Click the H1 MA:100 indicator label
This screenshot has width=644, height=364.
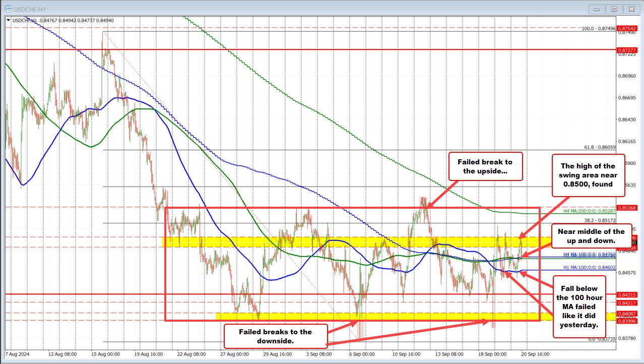click(589, 267)
